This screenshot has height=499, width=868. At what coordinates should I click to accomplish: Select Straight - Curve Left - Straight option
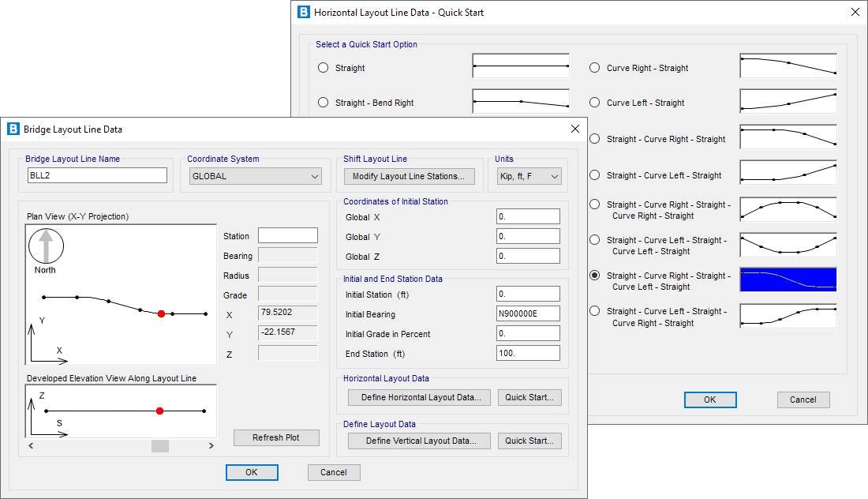pos(595,175)
